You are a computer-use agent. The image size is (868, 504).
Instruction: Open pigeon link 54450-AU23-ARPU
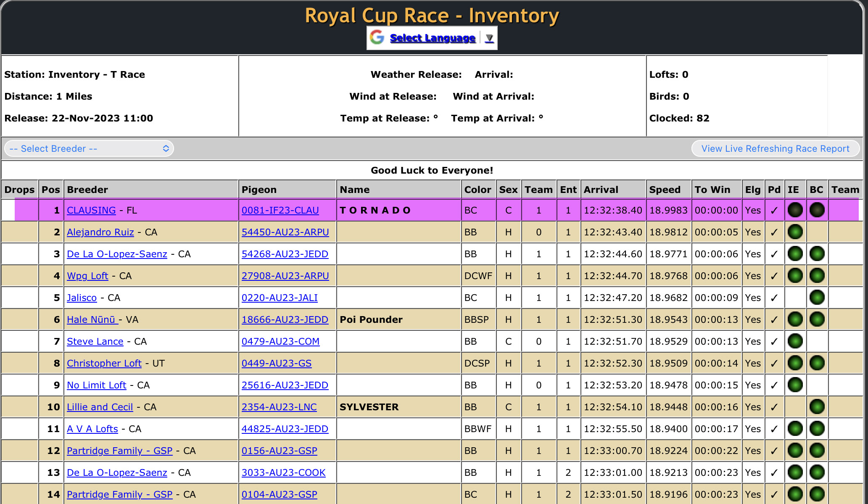click(285, 232)
